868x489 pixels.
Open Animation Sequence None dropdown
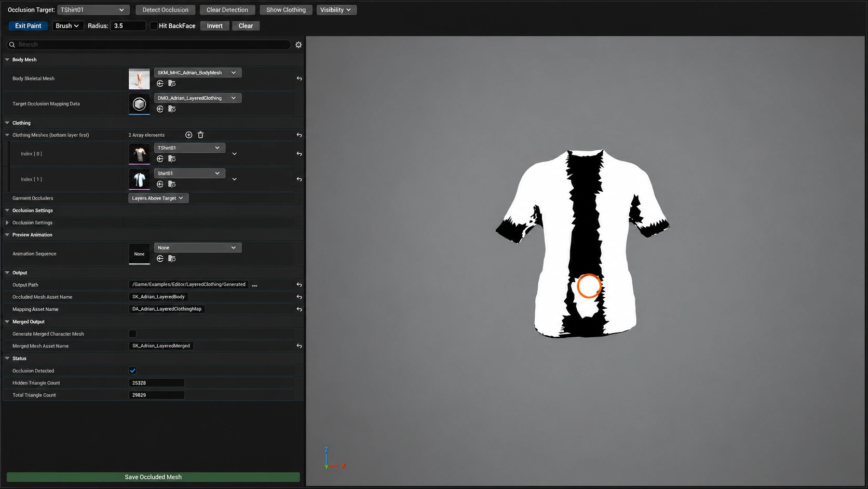click(198, 248)
